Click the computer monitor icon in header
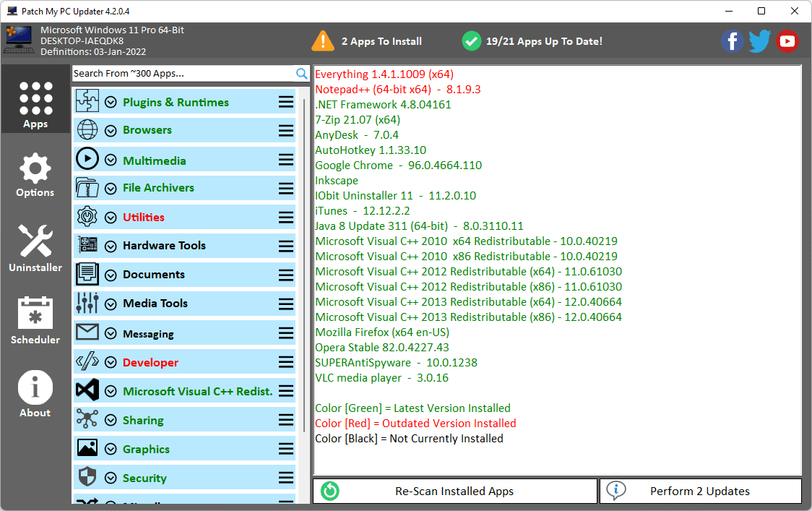The image size is (812, 511). 20,40
